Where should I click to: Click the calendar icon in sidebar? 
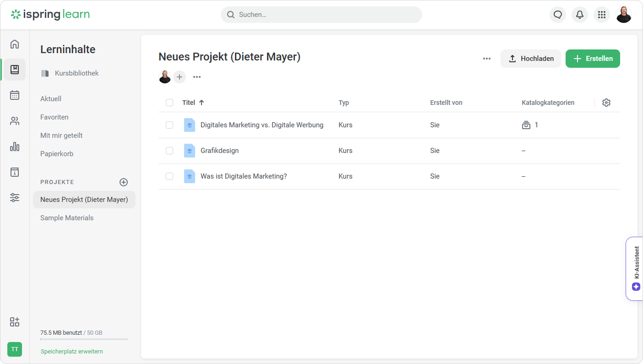15,95
